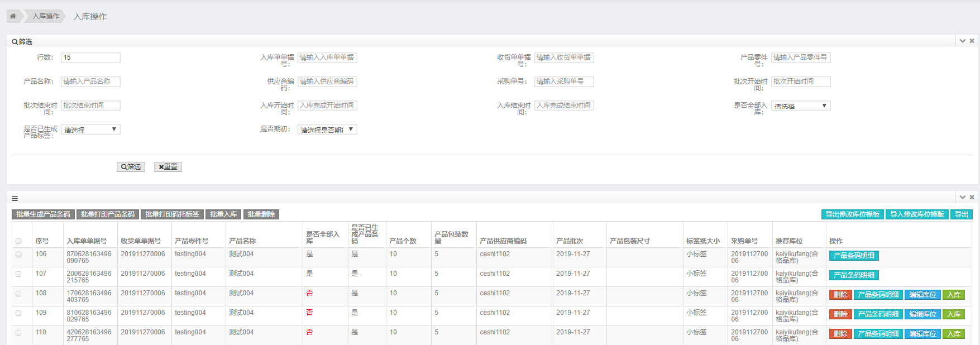Open the 是否已生成产品标签 dropdown

(90, 130)
